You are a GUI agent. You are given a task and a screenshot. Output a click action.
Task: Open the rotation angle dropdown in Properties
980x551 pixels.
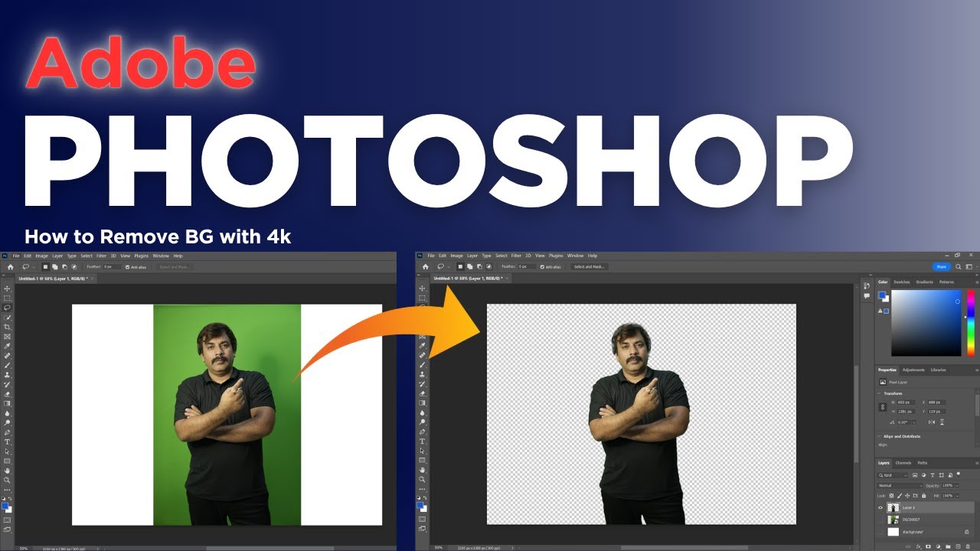[x=914, y=422]
